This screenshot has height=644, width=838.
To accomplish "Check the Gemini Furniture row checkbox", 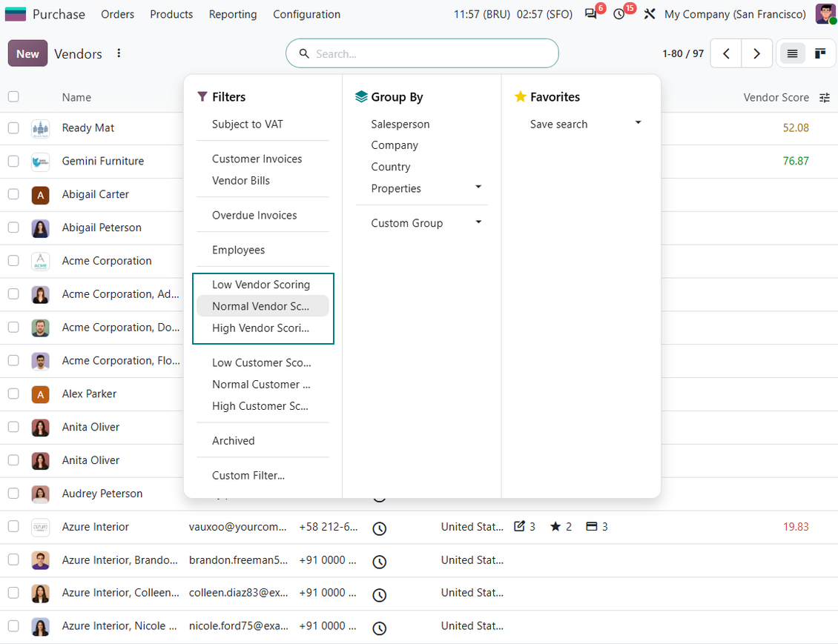I will [x=13, y=162].
